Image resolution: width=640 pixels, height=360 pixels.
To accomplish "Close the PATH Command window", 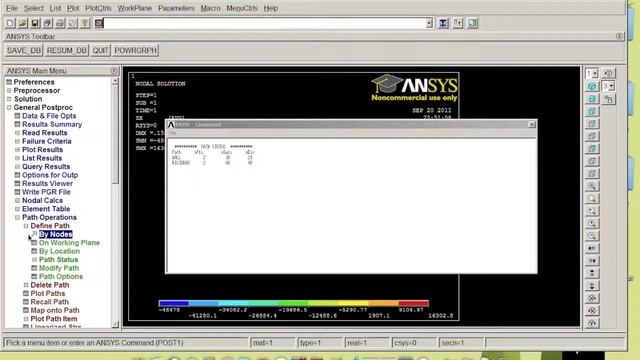I will pos(532,124).
